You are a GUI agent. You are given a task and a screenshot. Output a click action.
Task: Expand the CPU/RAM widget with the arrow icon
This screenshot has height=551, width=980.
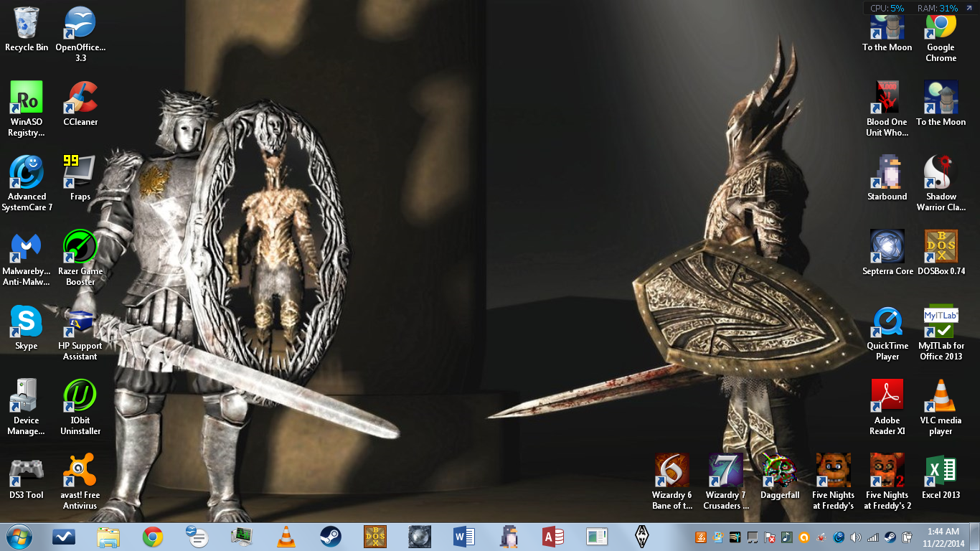point(969,9)
